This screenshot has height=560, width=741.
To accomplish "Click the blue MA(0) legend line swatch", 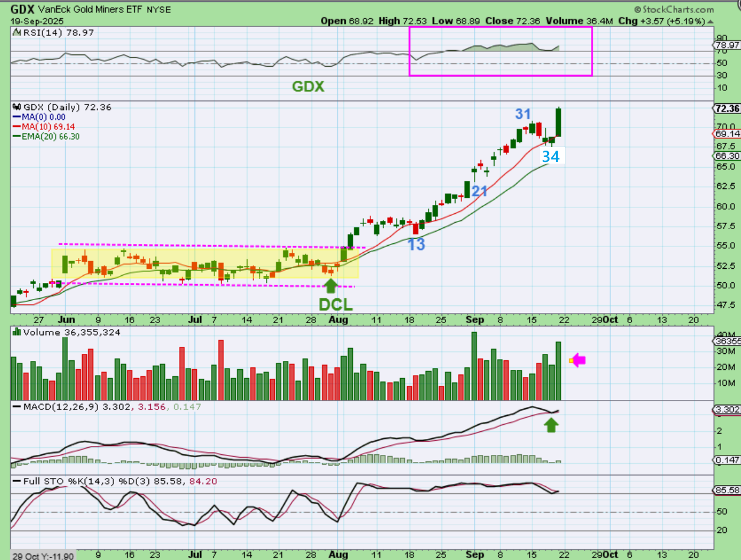I will (x=17, y=118).
